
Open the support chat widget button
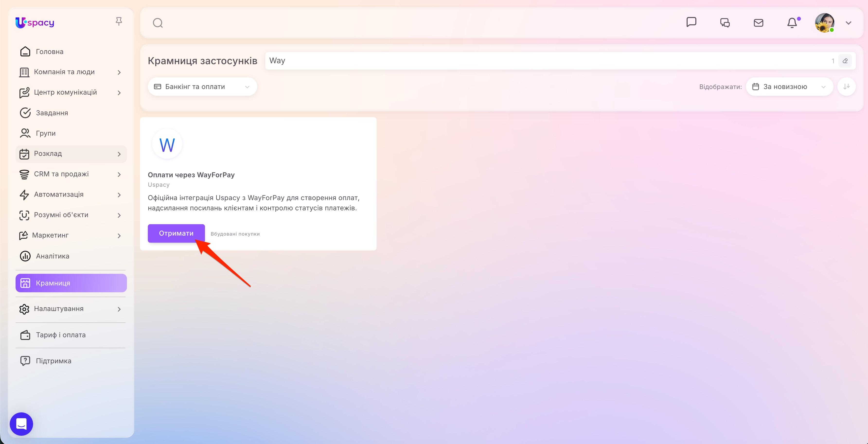click(x=21, y=424)
